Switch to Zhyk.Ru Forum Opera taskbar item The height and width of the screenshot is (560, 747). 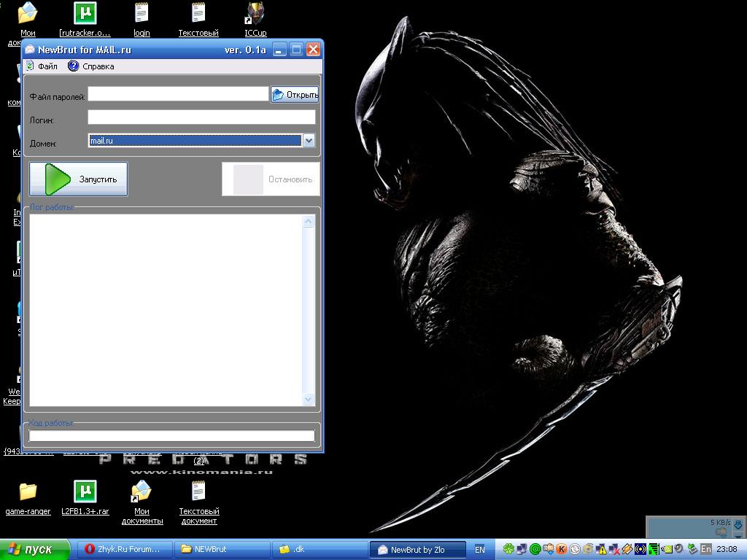[x=123, y=550]
